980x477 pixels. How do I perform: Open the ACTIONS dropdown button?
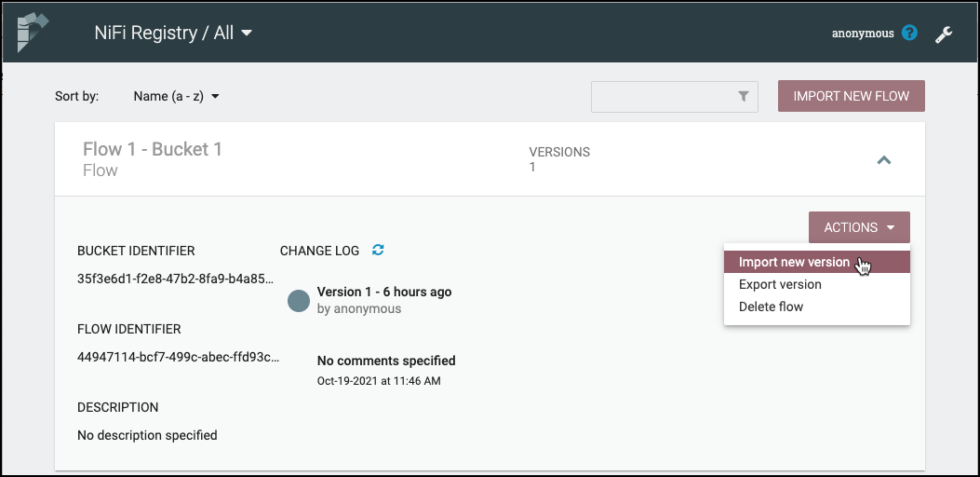point(859,227)
